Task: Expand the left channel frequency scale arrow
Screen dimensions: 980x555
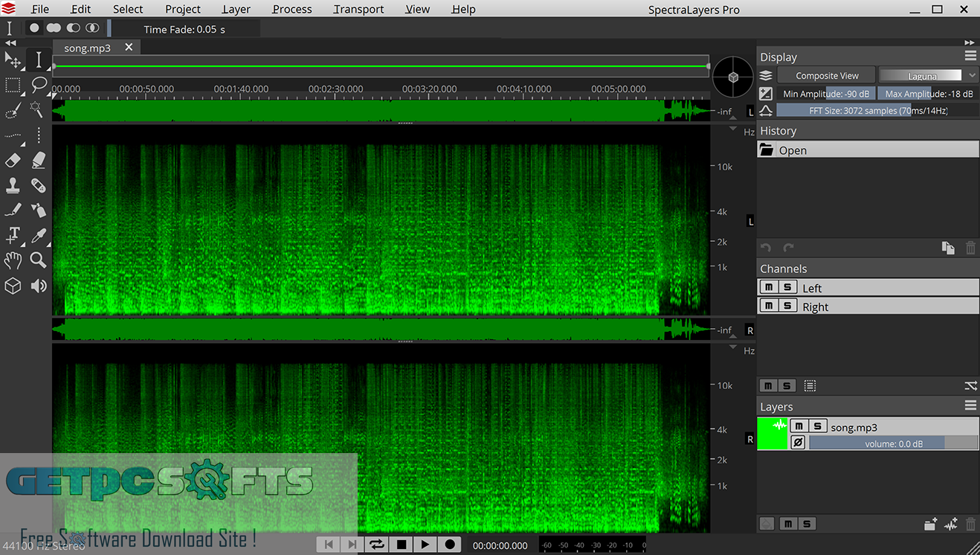Action: click(x=732, y=129)
